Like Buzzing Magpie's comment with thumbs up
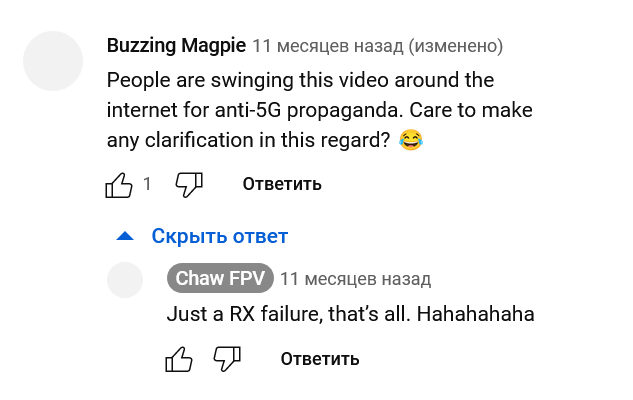 click(x=119, y=185)
